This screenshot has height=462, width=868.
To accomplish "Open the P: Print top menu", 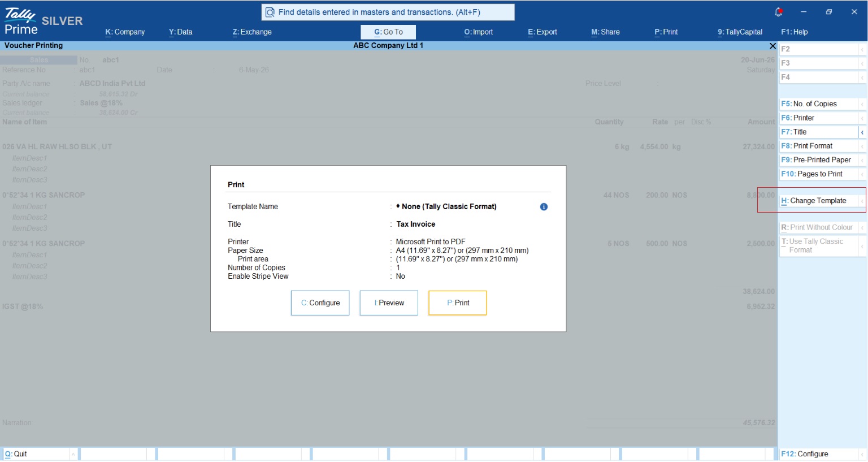I will click(x=666, y=32).
